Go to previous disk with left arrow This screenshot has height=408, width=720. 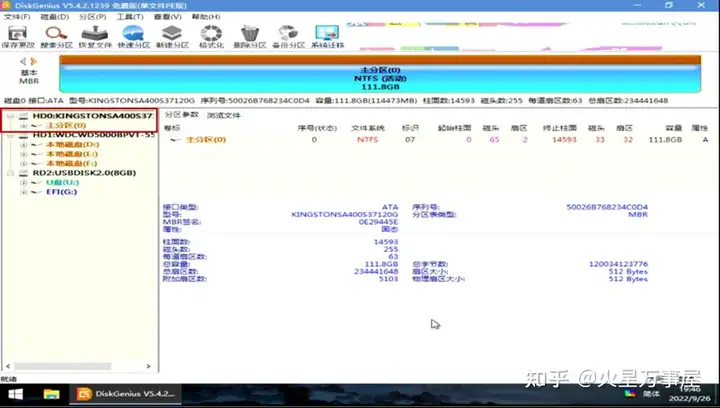23,61
